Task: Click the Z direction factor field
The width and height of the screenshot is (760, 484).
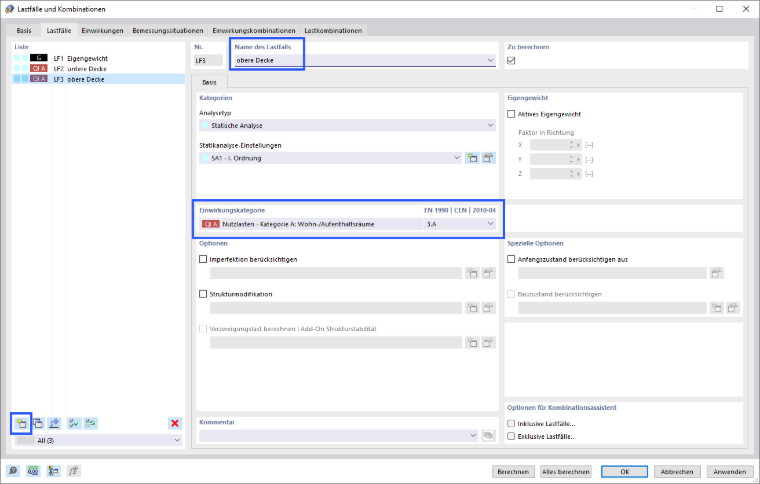Action: coord(555,173)
